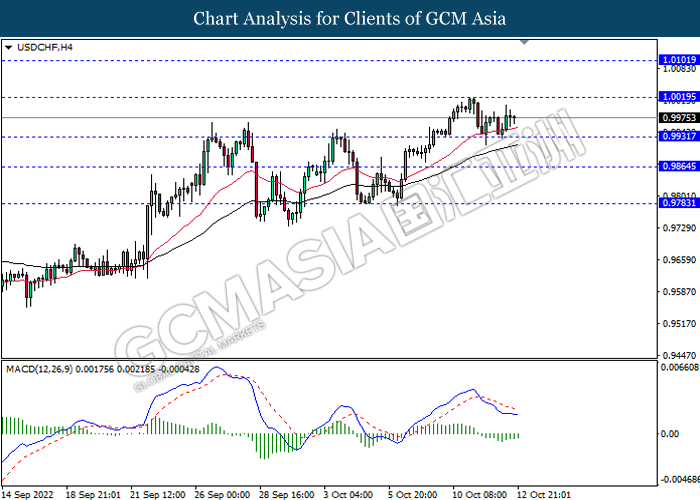This screenshot has width=700, height=500.
Task: Click the 0.95170 price axis value
Action: 679,323
